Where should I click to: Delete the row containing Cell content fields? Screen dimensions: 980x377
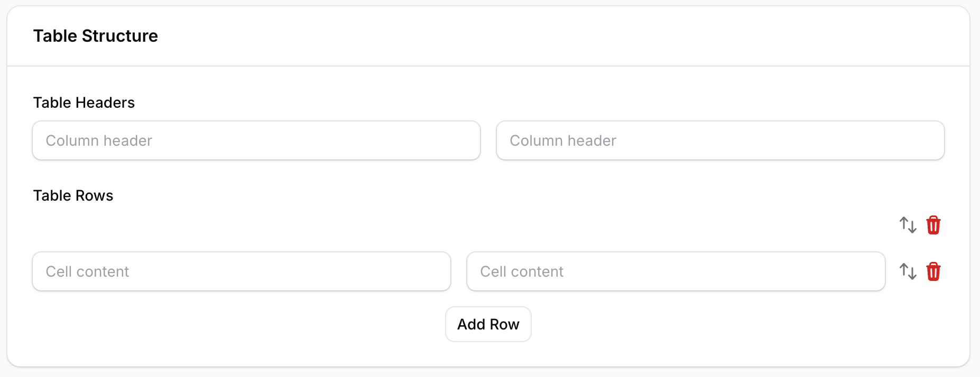click(x=933, y=271)
